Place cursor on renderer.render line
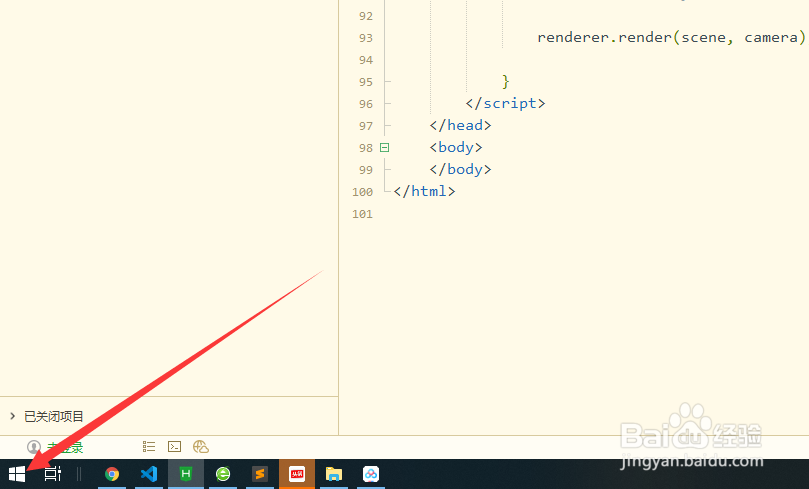 tap(671, 38)
